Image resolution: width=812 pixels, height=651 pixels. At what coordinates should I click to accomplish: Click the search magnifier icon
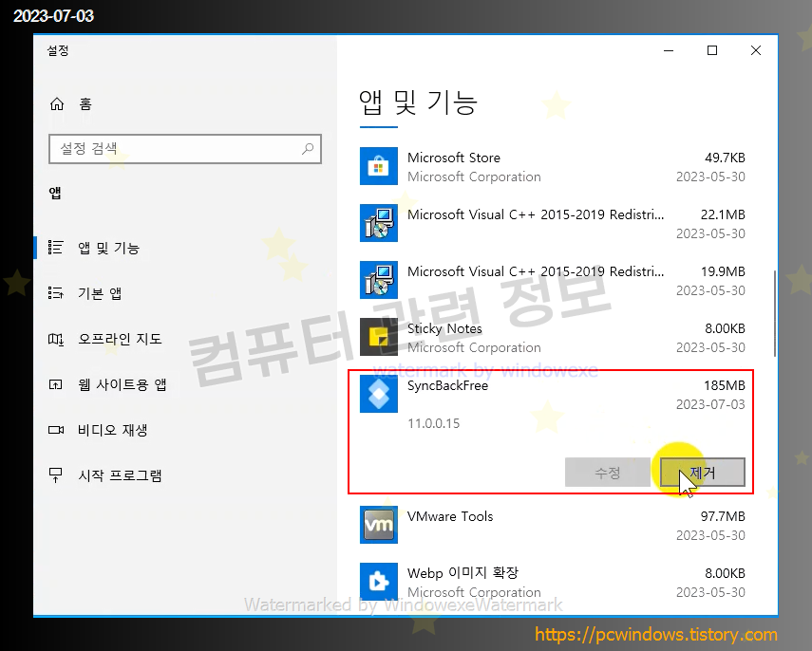[x=308, y=149]
